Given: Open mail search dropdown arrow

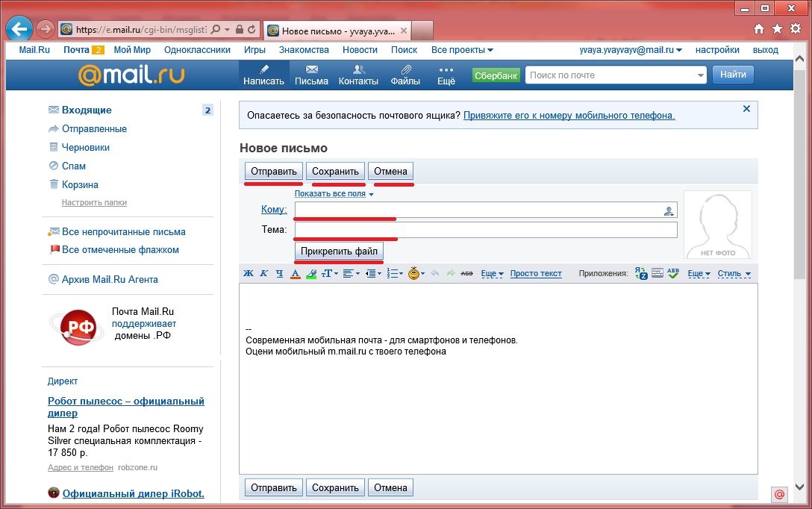Looking at the screenshot, I should pyautogui.click(x=701, y=75).
